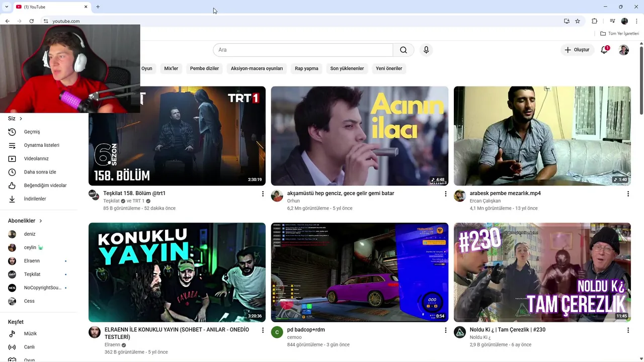Viewport: 644px width, 362px height.
Task: Open a new browser tab
Action: [98, 7]
